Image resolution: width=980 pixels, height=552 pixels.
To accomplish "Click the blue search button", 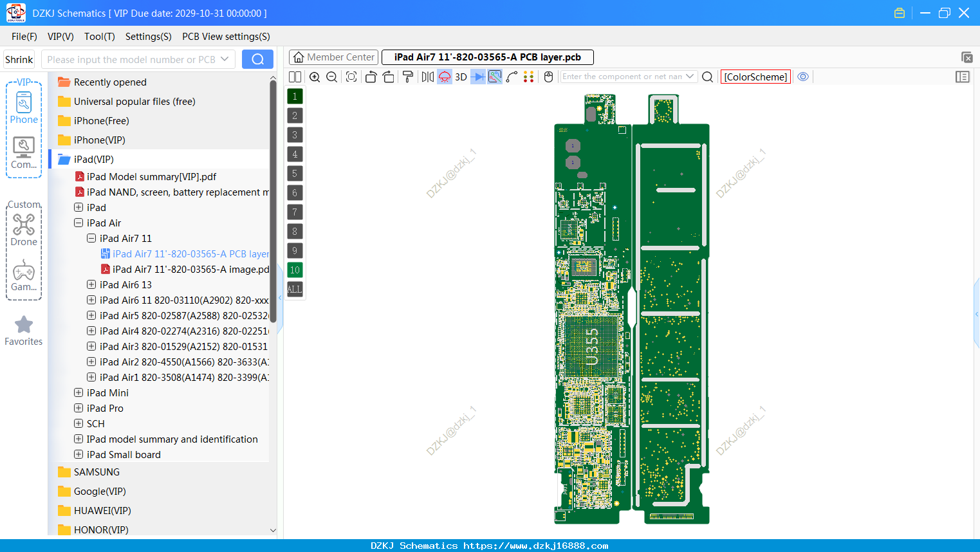I will (x=257, y=59).
